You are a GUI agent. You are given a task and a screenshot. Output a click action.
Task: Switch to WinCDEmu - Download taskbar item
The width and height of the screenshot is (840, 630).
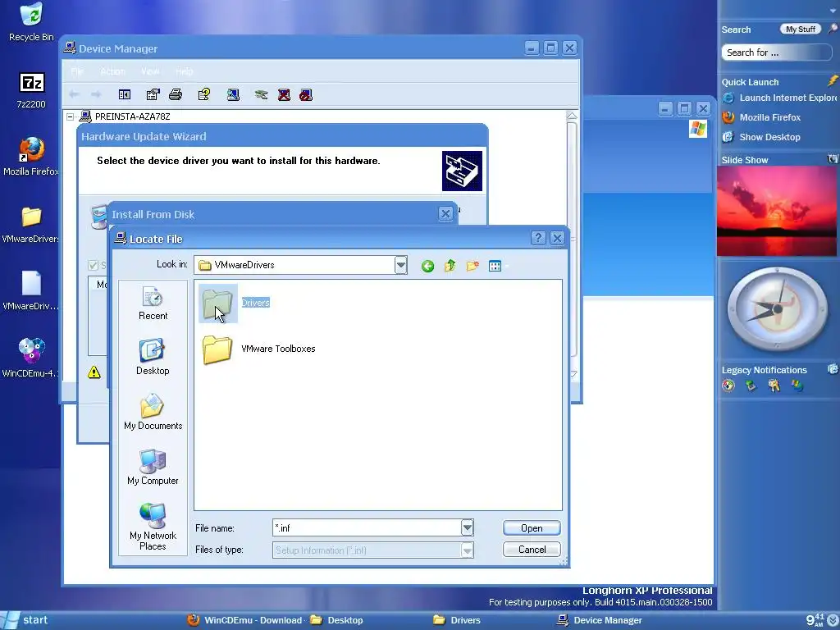pyautogui.click(x=244, y=620)
